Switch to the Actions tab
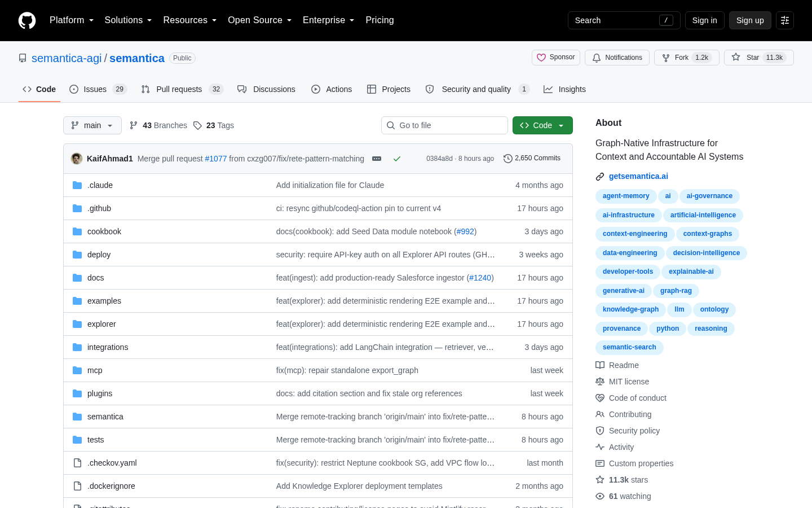The image size is (812, 508). (332, 89)
